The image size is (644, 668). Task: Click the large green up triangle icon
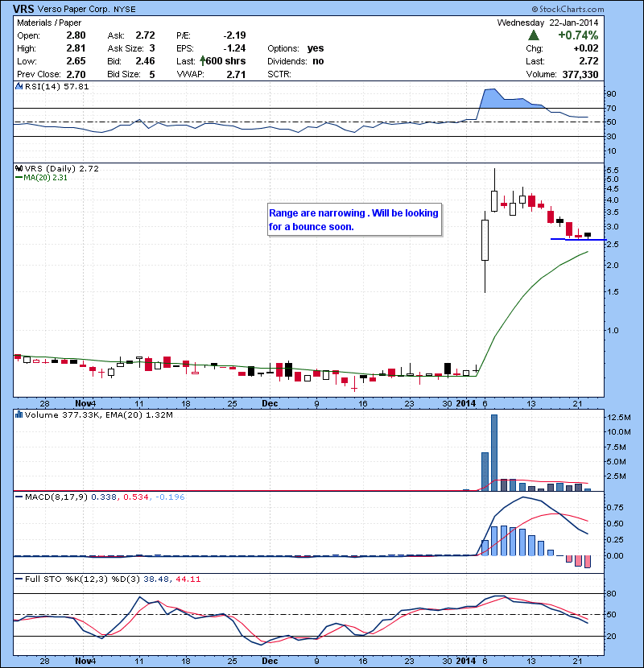pos(534,35)
